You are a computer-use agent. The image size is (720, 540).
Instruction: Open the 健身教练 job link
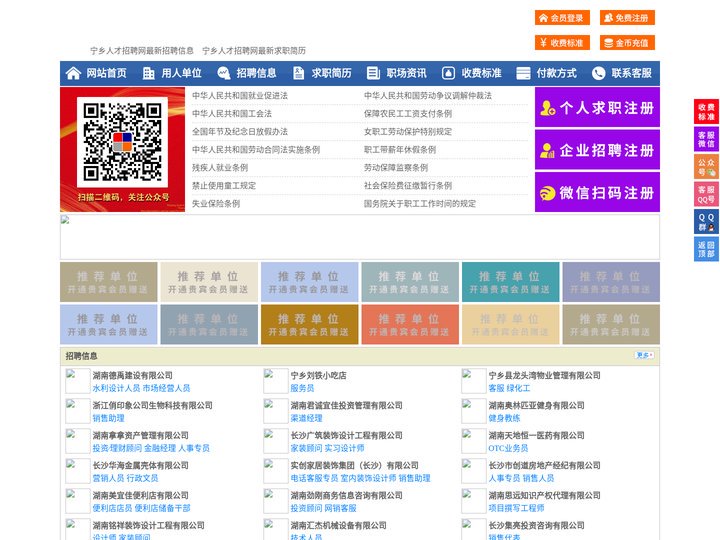click(x=504, y=418)
